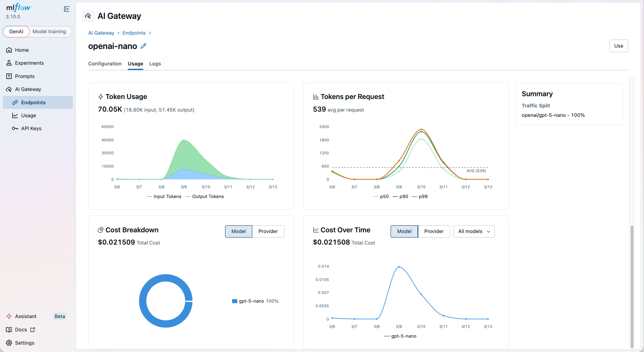644x352 pixels.
Task: Switch to Model training mode
Action: [x=49, y=31]
